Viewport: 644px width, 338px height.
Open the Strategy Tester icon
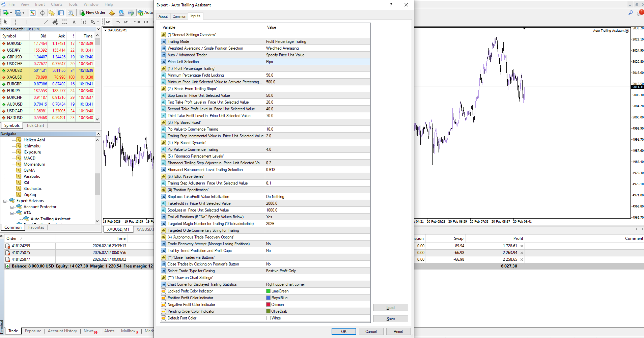coord(71,13)
